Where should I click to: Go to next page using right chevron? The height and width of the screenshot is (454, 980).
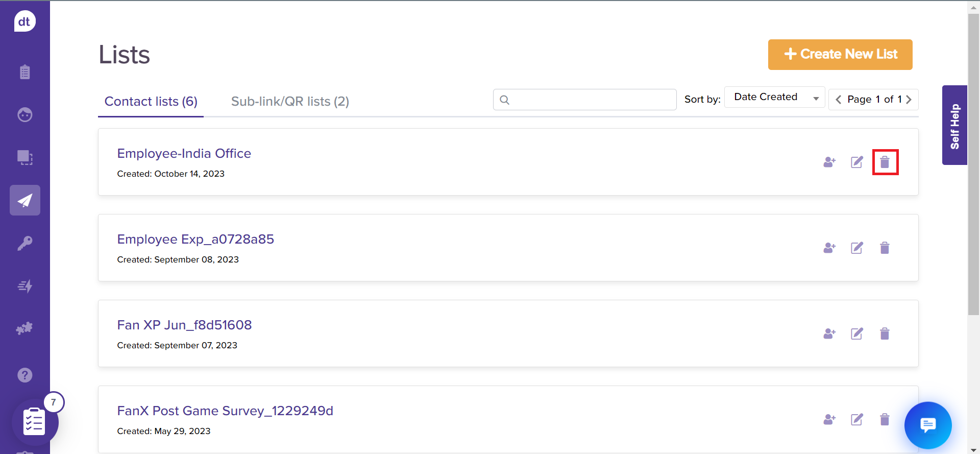[x=909, y=100]
